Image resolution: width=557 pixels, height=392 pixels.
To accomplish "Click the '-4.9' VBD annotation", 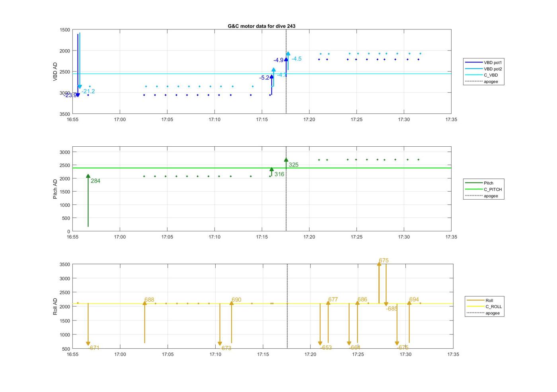I will pos(278,60).
